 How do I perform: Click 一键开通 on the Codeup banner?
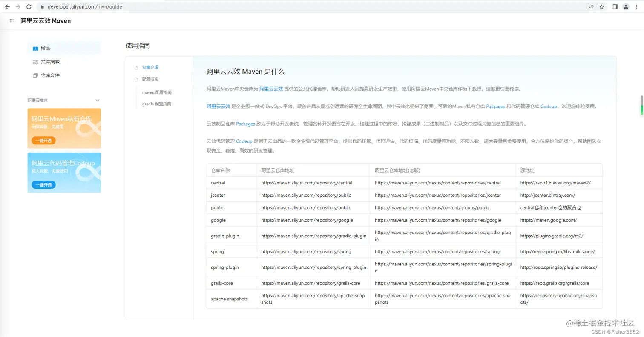(43, 185)
